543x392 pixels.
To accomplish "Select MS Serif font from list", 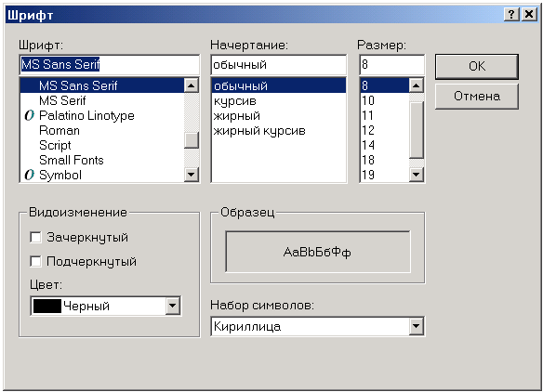I will 62,100.
